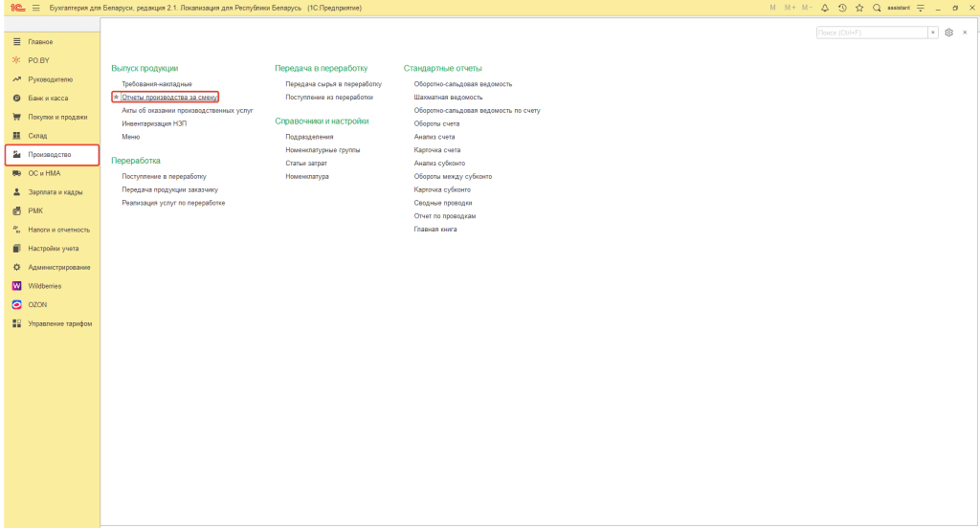Click the Справочники и настройки group heading
This screenshot has height=528, width=980.
322,121
